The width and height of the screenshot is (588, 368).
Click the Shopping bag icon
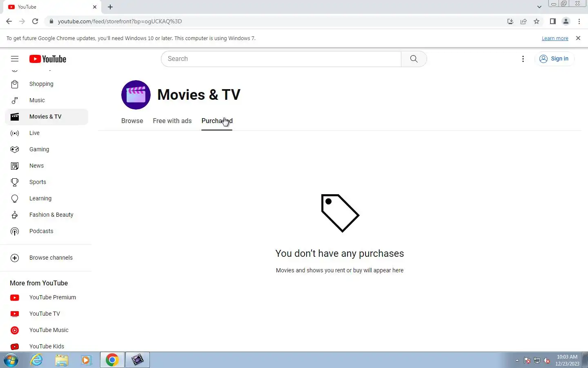click(x=15, y=84)
